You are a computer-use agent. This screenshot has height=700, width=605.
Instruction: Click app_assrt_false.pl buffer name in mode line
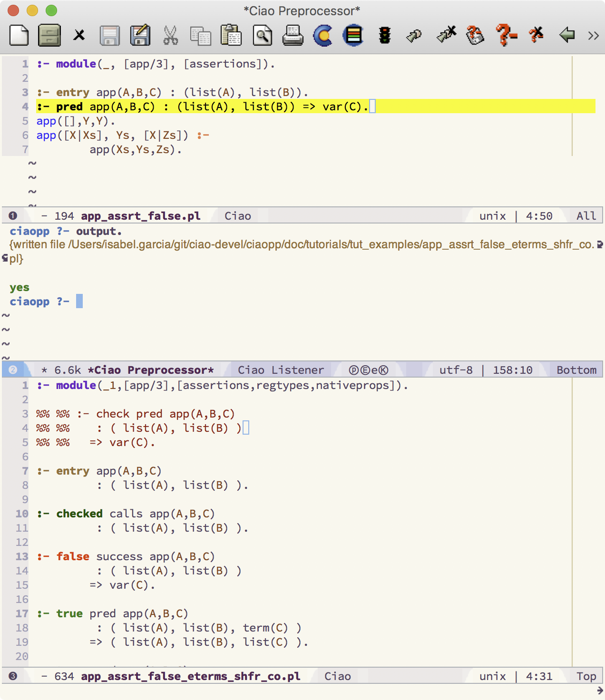point(140,216)
